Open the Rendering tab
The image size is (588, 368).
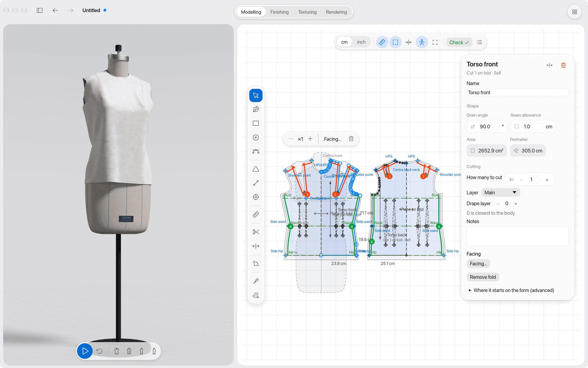click(336, 12)
